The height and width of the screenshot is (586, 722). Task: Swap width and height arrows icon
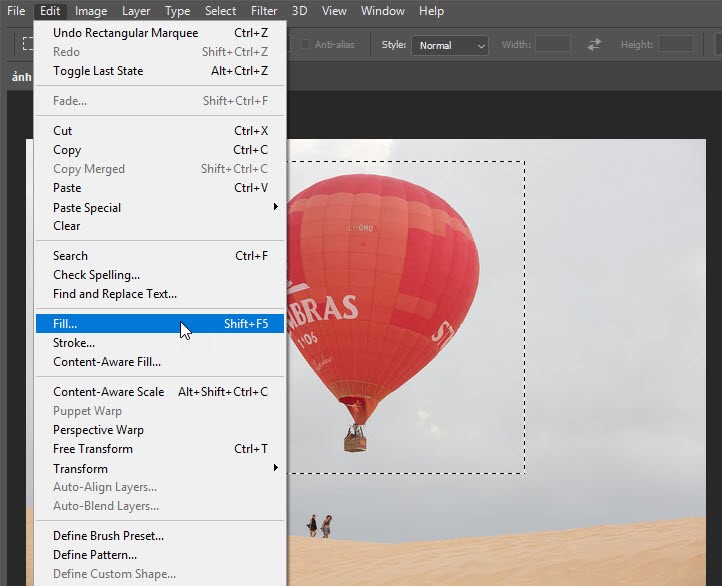(594, 45)
